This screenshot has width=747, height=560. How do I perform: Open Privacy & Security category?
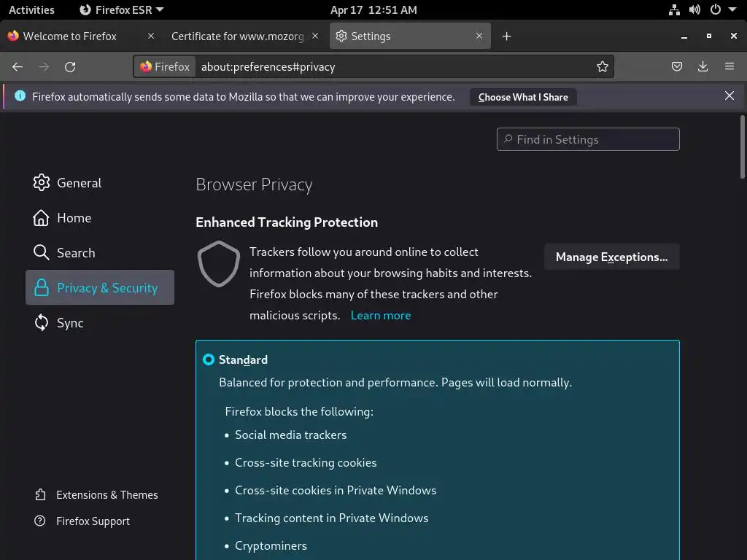coord(99,287)
